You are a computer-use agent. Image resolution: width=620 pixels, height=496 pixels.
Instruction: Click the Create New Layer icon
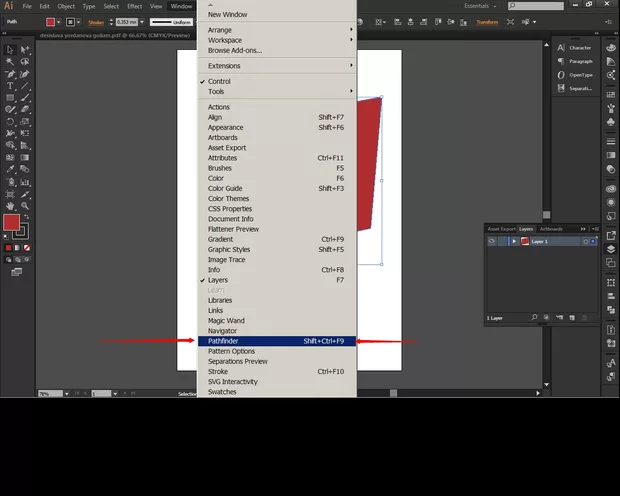coord(572,317)
